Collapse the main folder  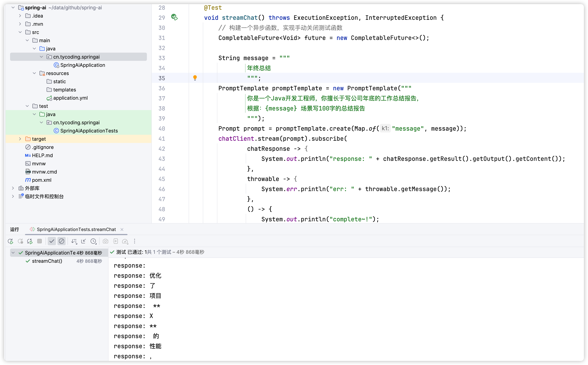click(27, 40)
